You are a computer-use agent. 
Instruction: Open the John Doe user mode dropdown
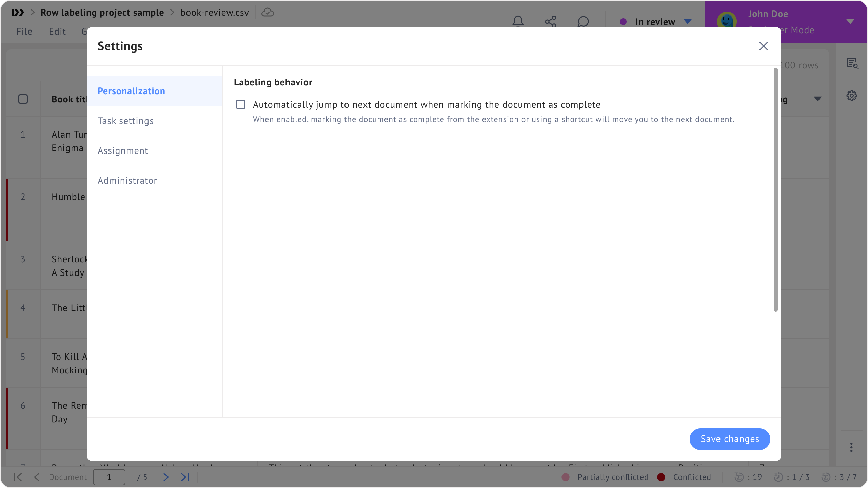click(850, 22)
